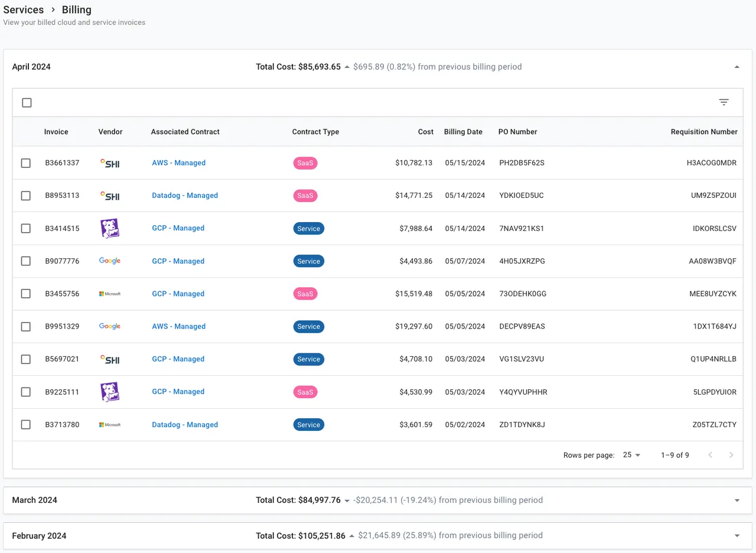The height and width of the screenshot is (553, 756).
Task: Open the table filter icon
Action: tap(724, 102)
